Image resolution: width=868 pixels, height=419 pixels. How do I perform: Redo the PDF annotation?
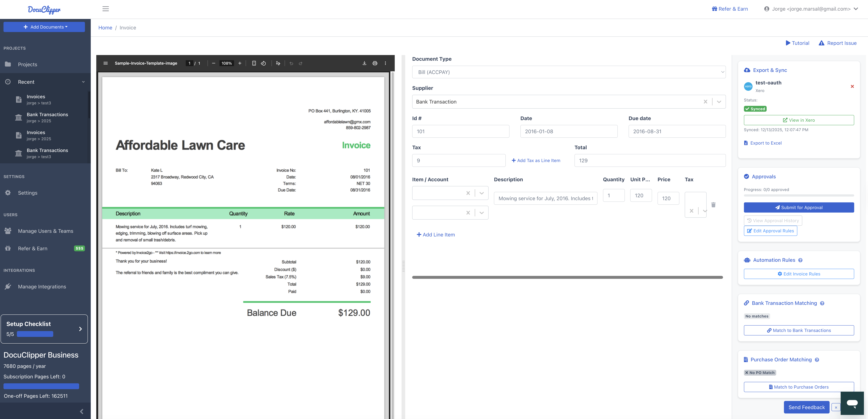301,63
